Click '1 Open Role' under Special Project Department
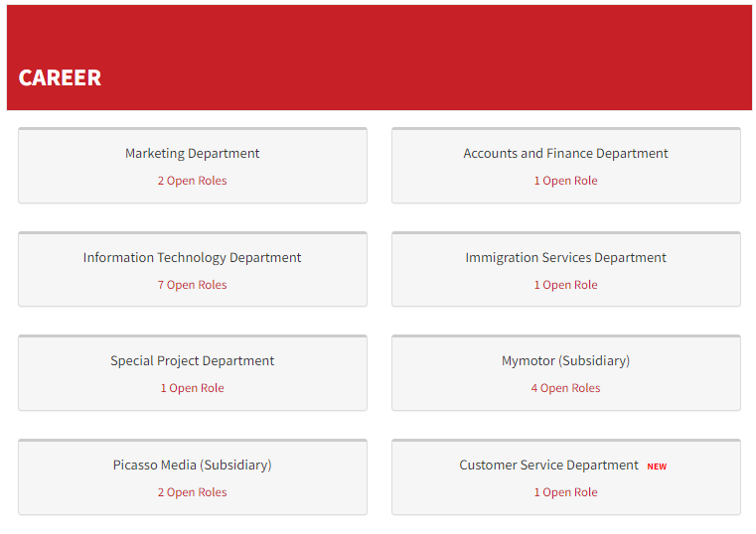Screen dimensions: 756x534 tap(193, 388)
